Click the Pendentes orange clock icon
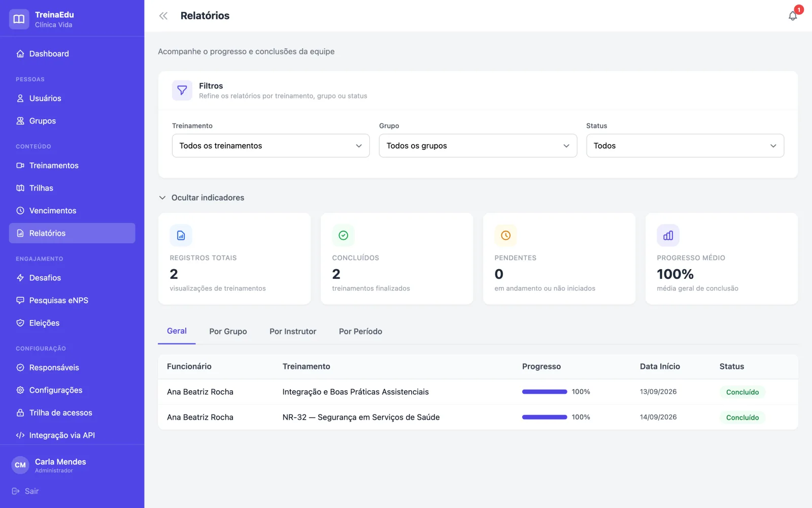The width and height of the screenshot is (812, 508). (x=506, y=235)
